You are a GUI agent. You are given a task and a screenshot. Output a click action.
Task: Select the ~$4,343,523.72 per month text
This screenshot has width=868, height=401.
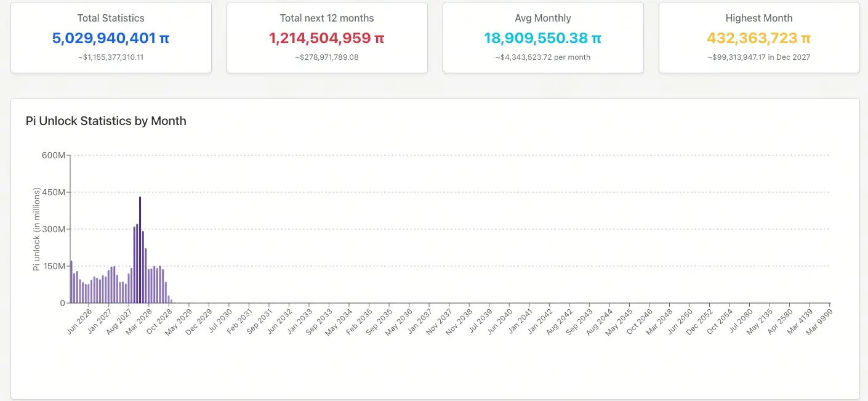tap(543, 57)
